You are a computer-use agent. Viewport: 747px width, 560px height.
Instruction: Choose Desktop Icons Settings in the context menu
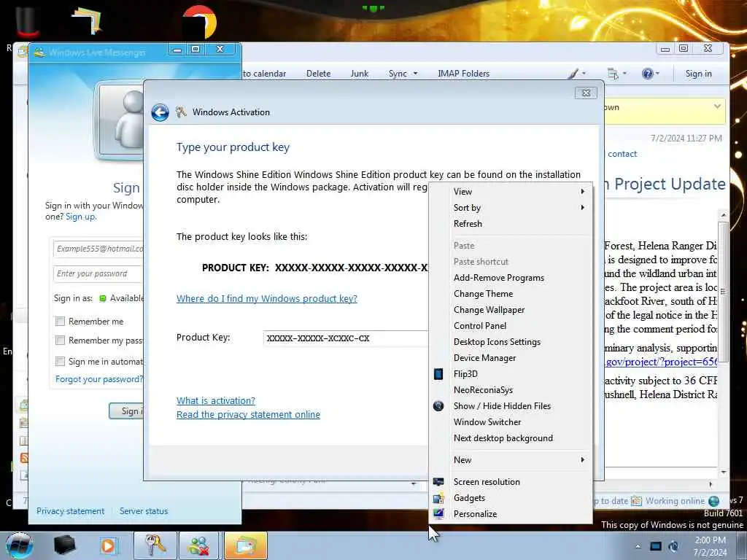coord(497,342)
